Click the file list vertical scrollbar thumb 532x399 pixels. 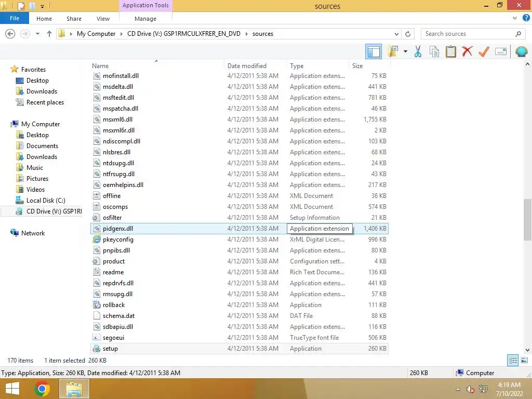[527, 220]
